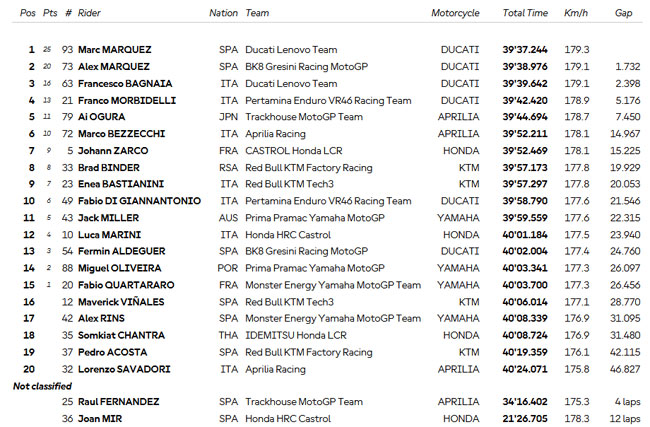Select the Motorcycle column header
The image size is (650, 427).
tap(455, 13)
